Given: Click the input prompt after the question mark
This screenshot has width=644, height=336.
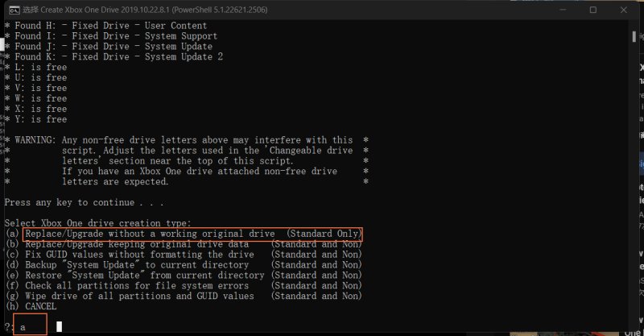Looking at the screenshot, I should (58, 327).
